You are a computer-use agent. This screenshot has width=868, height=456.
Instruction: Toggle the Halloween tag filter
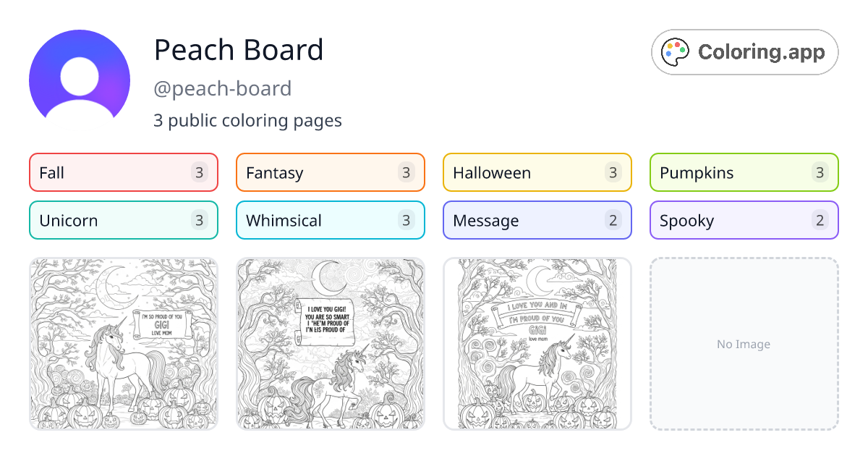pos(537,172)
